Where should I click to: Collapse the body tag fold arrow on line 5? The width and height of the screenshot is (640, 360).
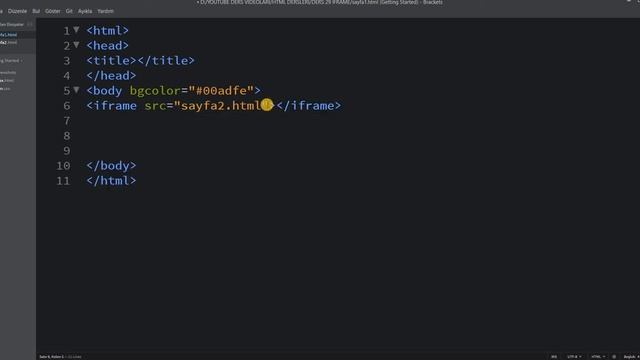click(76, 90)
